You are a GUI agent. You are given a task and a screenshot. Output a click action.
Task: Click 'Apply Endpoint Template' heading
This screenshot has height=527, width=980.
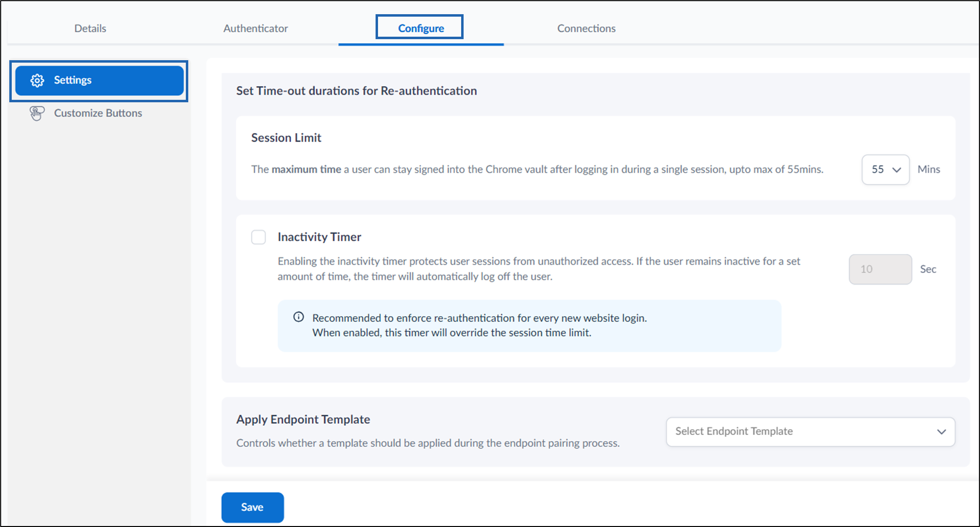pos(303,419)
